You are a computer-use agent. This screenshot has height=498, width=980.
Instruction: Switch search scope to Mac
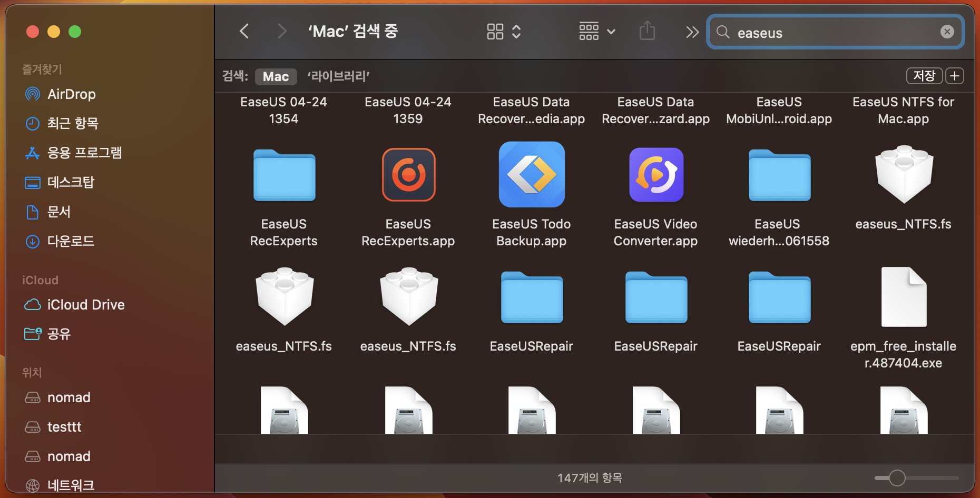click(276, 76)
